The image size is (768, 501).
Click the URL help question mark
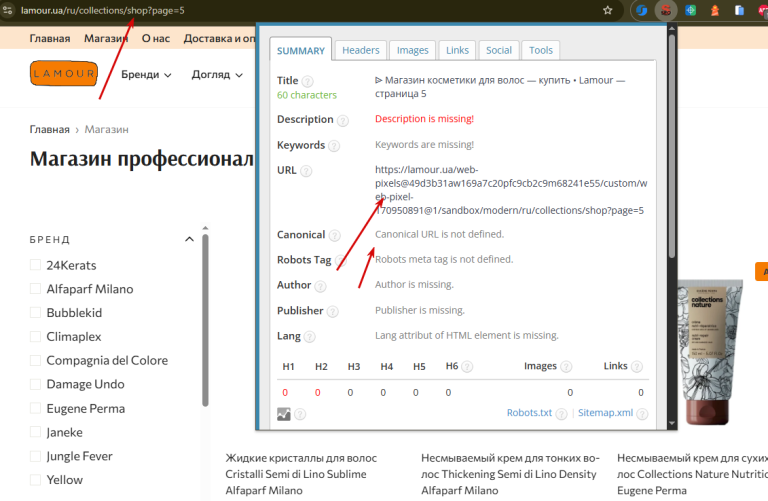306,171
